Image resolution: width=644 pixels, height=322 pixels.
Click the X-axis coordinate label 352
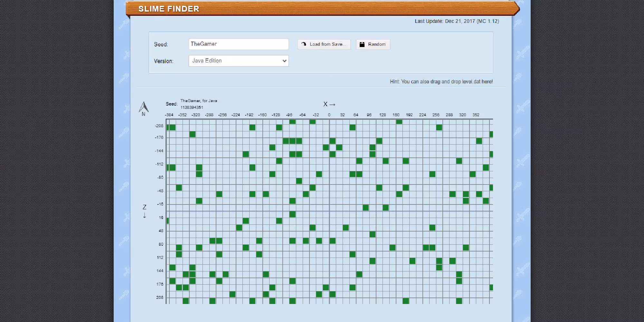tap(476, 115)
